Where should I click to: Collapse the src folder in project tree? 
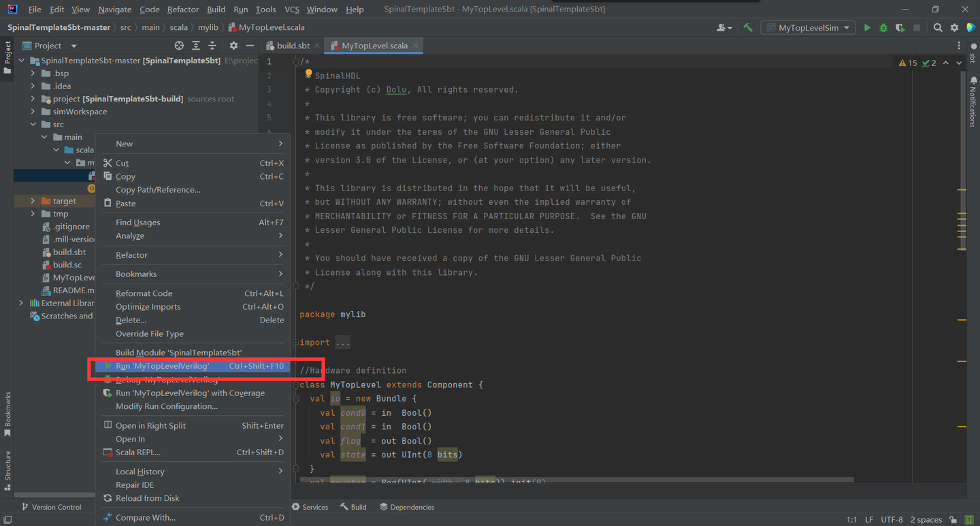point(33,125)
